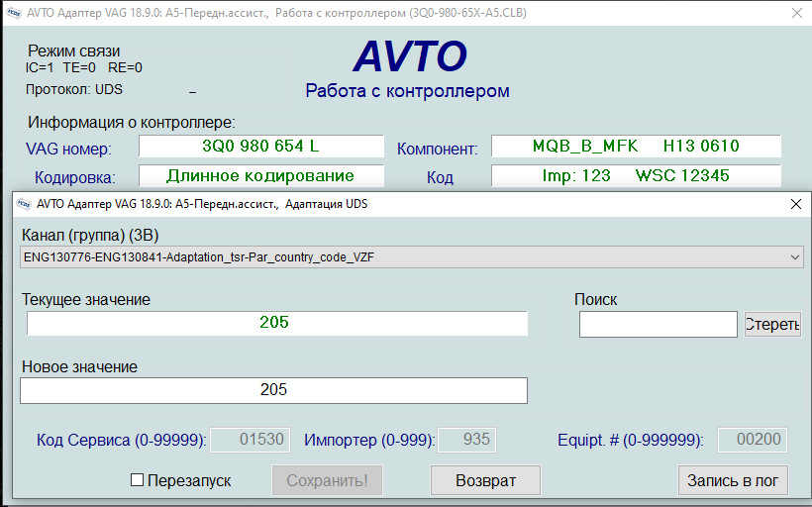Click the Возврат button

coord(485,480)
